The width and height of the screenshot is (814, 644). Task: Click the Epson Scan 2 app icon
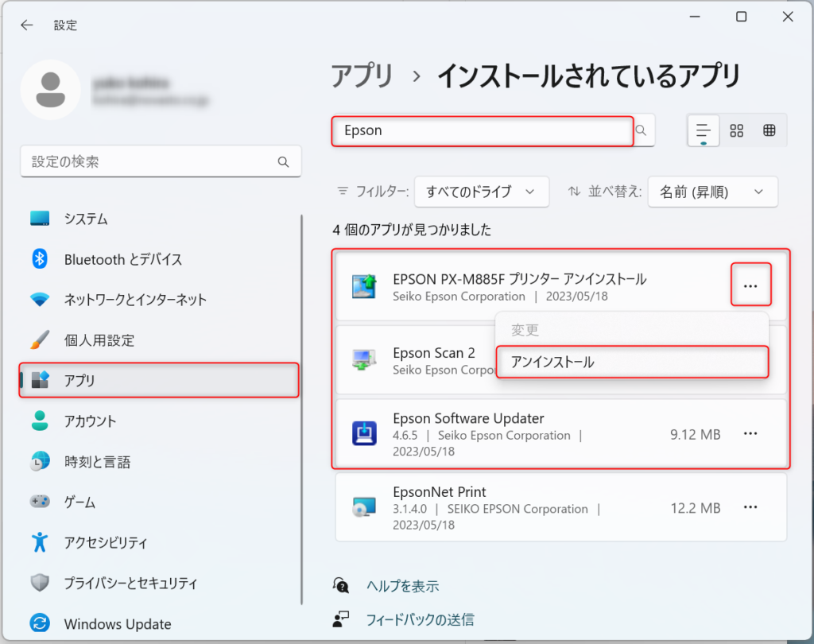[x=364, y=360]
